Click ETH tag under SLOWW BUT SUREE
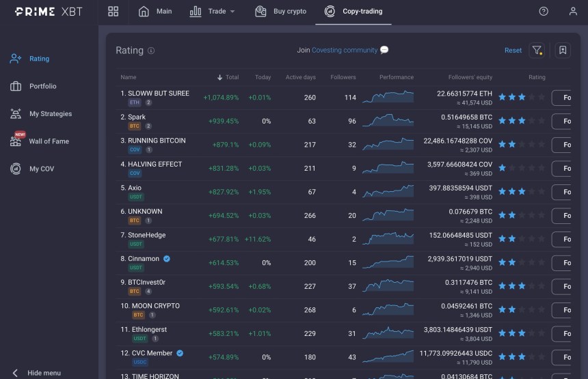This screenshot has width=588, height=379. pyautogui.click(x=135, y=102)
